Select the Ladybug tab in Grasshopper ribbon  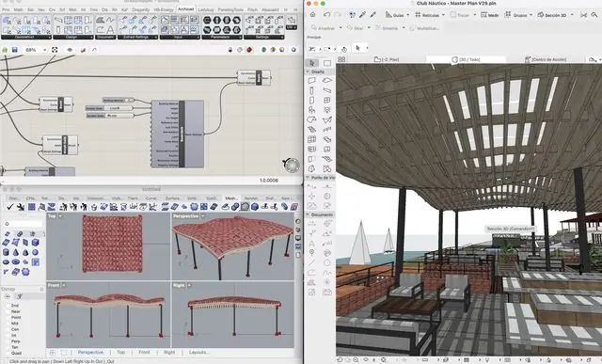(206, 9)
